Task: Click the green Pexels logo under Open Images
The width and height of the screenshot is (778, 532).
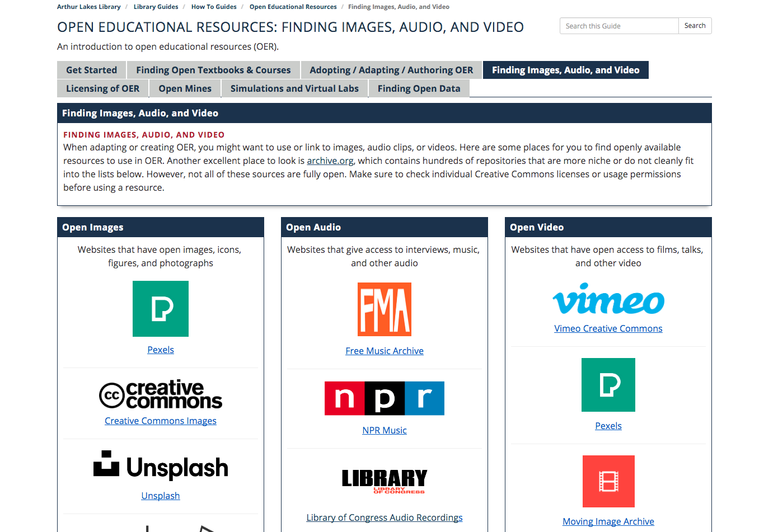Action: 161,309
